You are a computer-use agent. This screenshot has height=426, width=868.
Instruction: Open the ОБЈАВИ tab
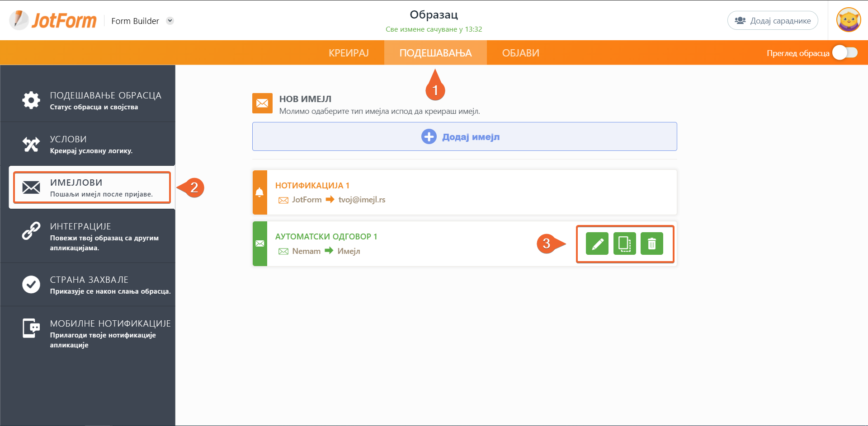[520, 53]
